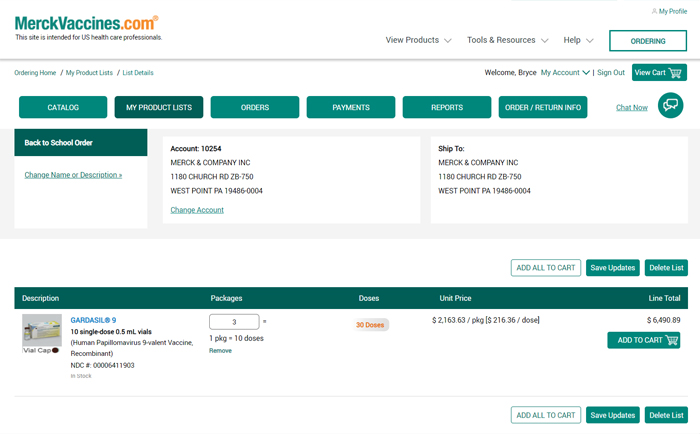Open the REPORTS tab
Screen dimensions: 700x434
coord(447,107)
